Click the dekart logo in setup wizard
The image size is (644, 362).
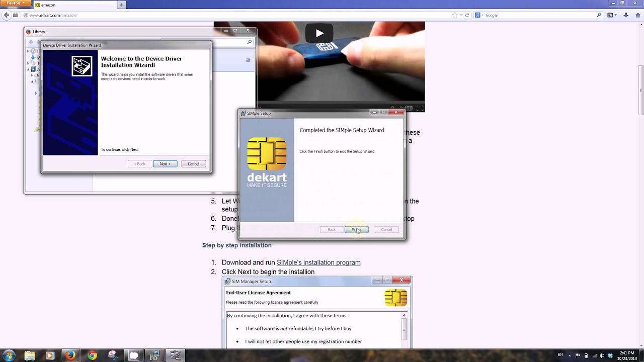(267, 162)
